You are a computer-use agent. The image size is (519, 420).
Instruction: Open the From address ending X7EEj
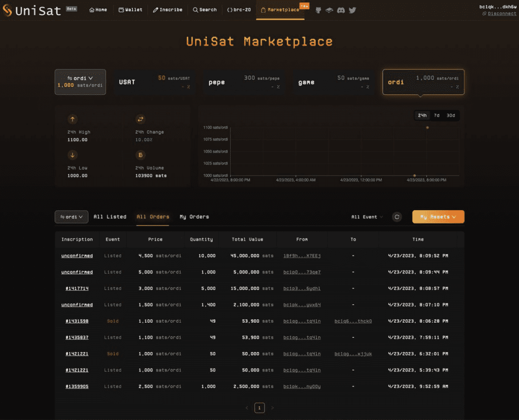tap(302, 256)
